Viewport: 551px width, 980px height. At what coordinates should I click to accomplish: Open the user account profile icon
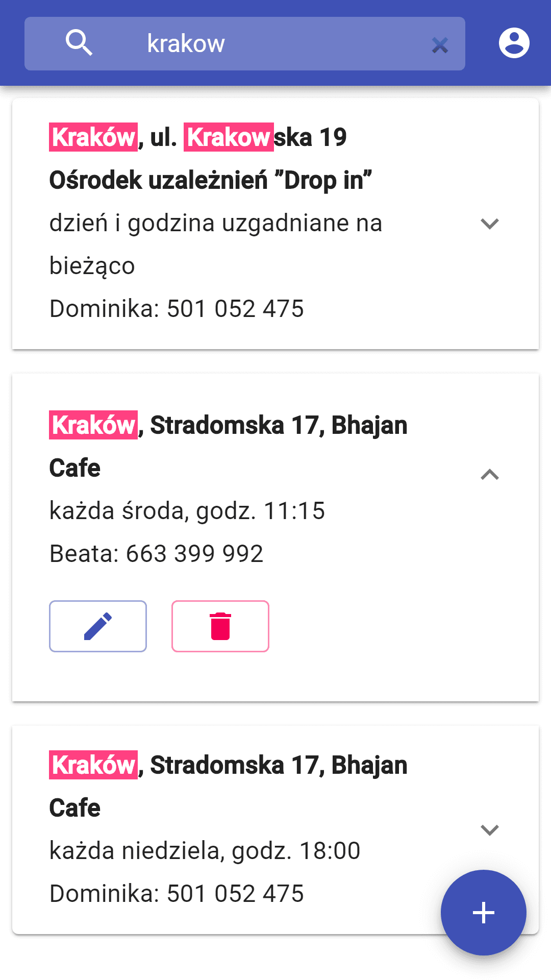point(514,43)
